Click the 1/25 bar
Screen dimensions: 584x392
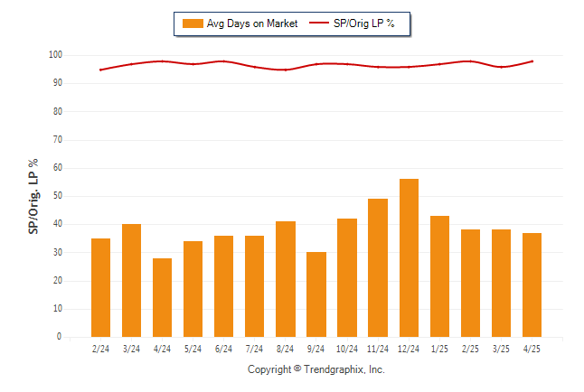439,276
